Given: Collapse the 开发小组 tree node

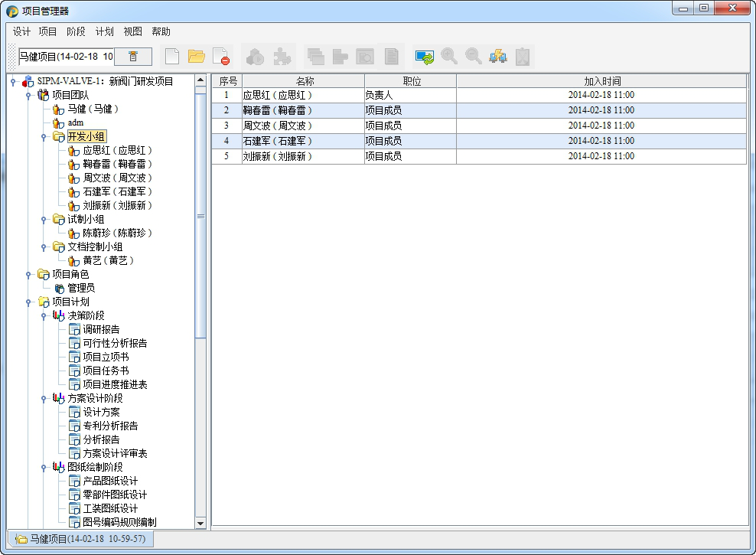Looking at the screenshot, I should (x=44, y=137).
